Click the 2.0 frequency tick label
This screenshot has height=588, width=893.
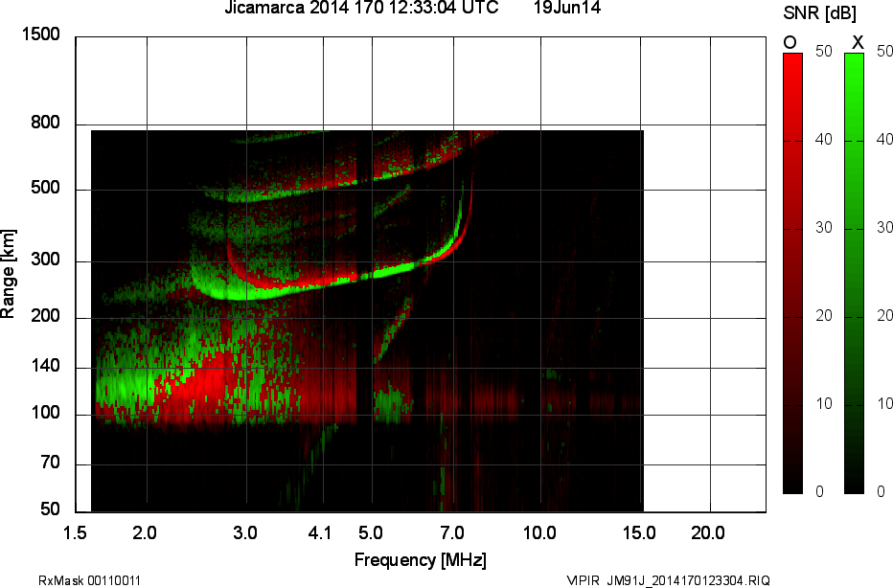145,533
